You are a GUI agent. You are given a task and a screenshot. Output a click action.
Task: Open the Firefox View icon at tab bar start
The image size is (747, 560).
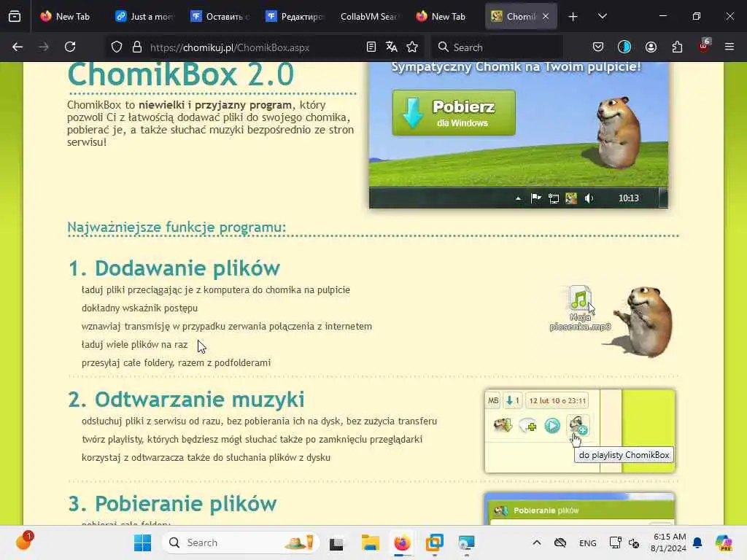coord(15,17)
